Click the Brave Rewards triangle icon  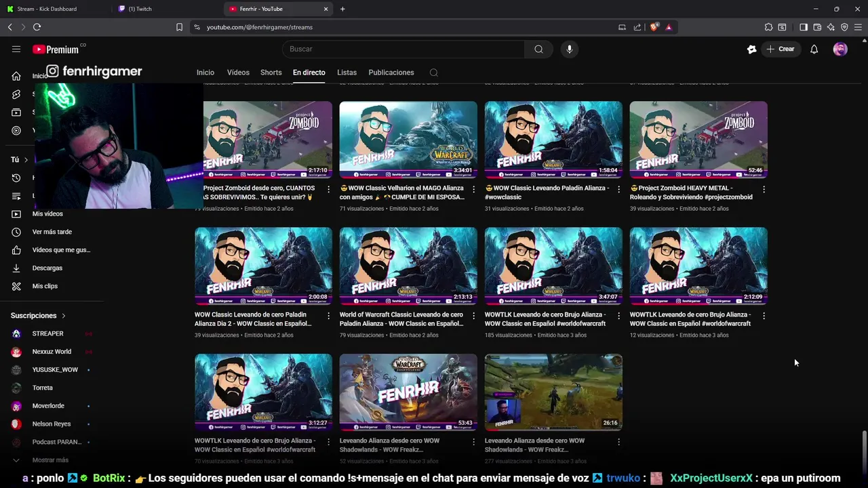(669, 27)
